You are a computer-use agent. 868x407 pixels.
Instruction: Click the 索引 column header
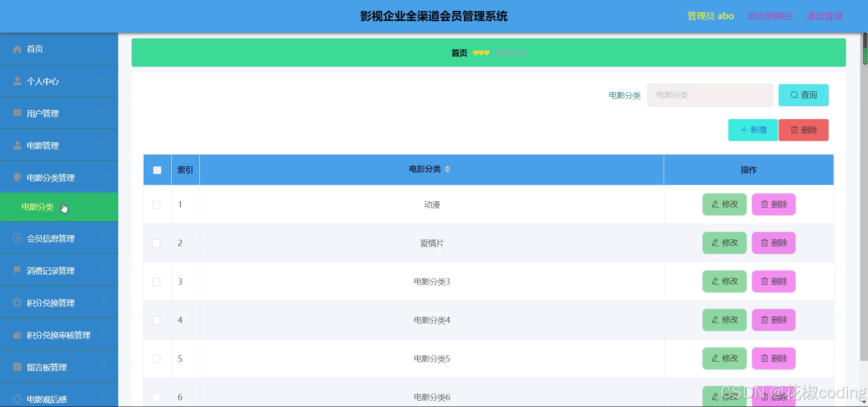point(185,170)
